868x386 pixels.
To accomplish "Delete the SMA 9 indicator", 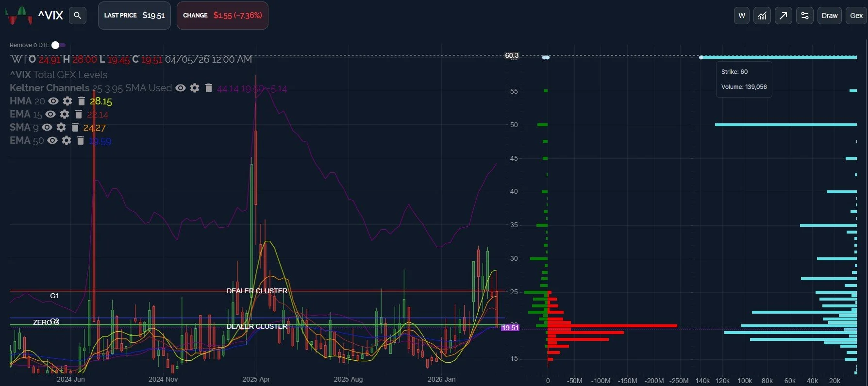I will 75,127.
